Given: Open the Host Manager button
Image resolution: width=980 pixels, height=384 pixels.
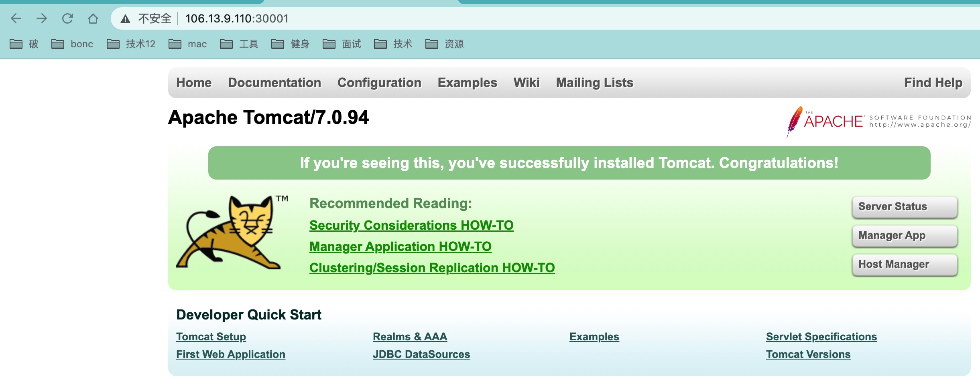Looking at the screenshot, I should (x=905, y=265).
